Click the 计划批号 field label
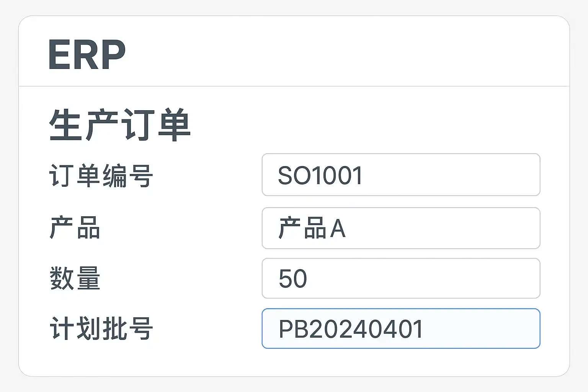Image resolution: width=588 pixels, height=392 pixels. pyautogui.click(x=101, y=328)
